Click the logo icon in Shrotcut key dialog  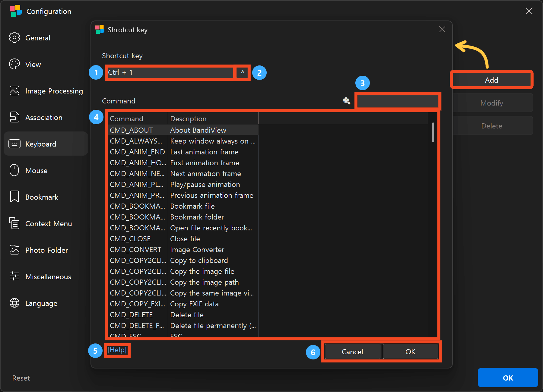[100, 30]
